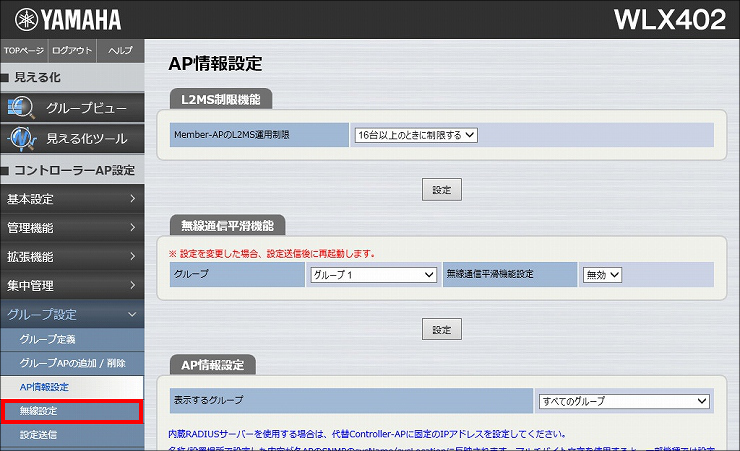Click the WLX402 model name
The height and width of the screenshot is (451, 740).
pos(669,20)
